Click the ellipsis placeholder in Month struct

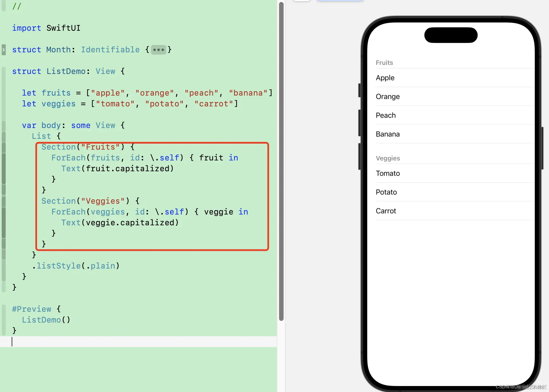[158, 50]
